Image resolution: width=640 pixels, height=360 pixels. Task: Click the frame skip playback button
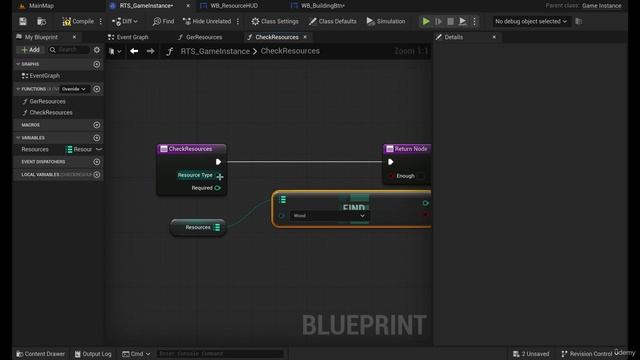click(x=438, y=21)
